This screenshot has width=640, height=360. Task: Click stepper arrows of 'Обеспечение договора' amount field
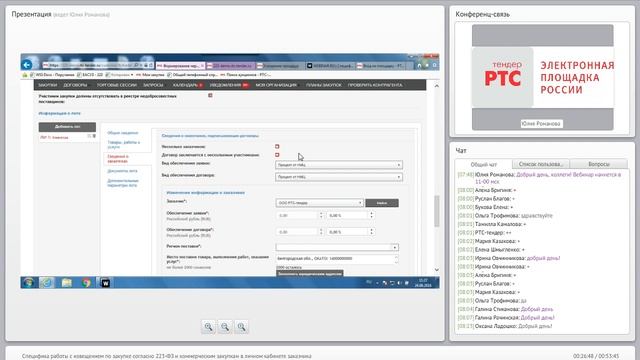pos(321,232)
